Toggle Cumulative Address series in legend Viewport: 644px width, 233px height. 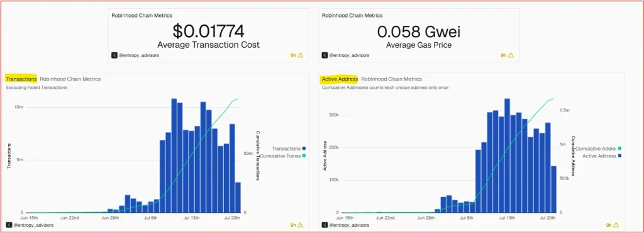[x=599, y=149]
